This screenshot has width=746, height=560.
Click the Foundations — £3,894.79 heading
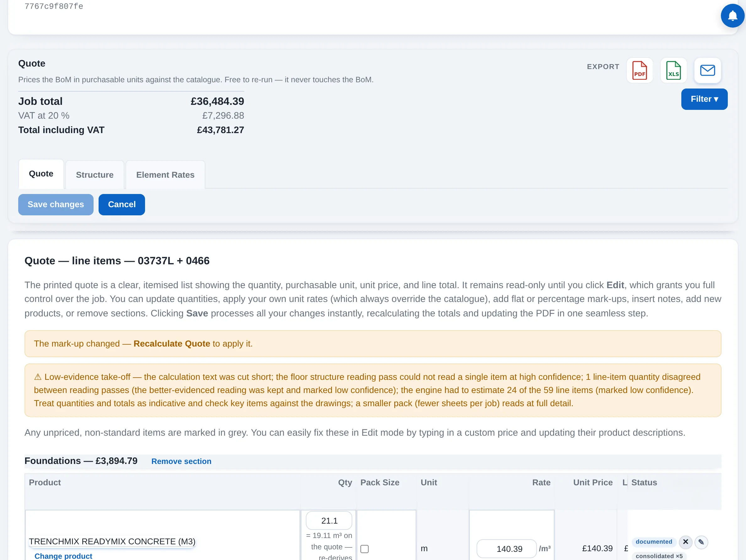tap(81, 461)
